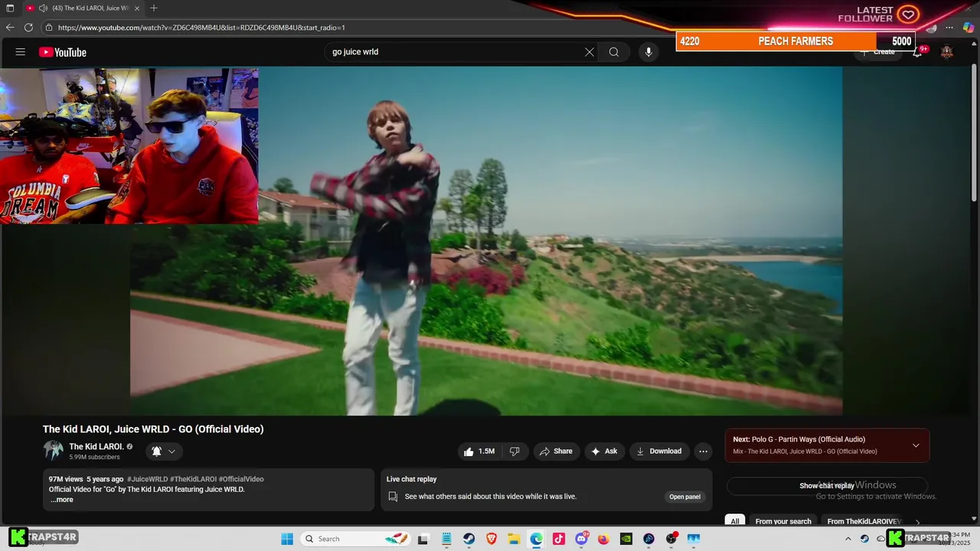Open the #JuiceWRLD hashtag link
The width and height of the screenshot is (980, 551).
point(148,479)
